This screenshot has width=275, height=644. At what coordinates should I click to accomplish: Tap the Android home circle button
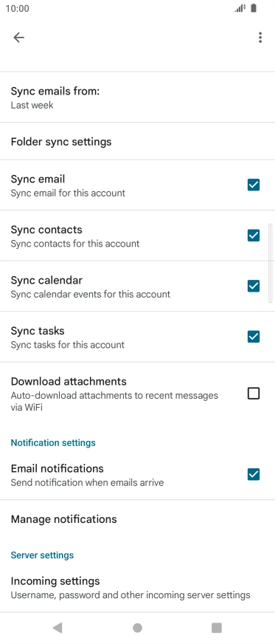pyautogui.click(x=137, y=628)
